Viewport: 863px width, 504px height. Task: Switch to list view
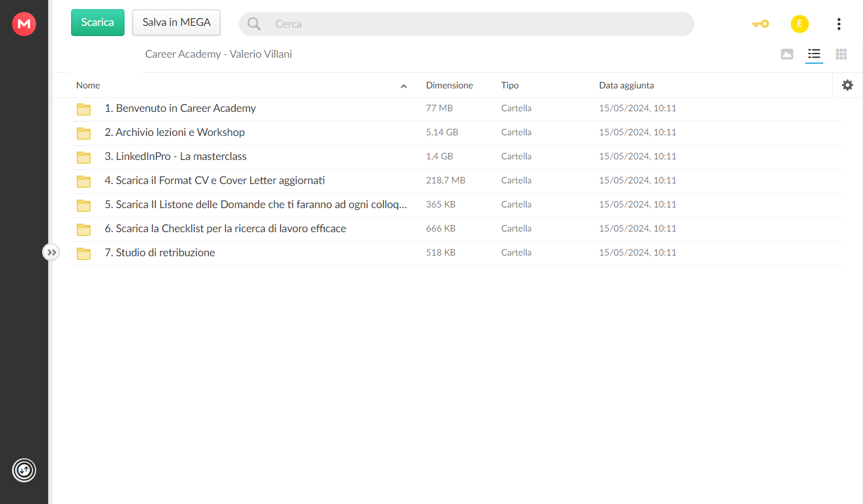point(814,54)
